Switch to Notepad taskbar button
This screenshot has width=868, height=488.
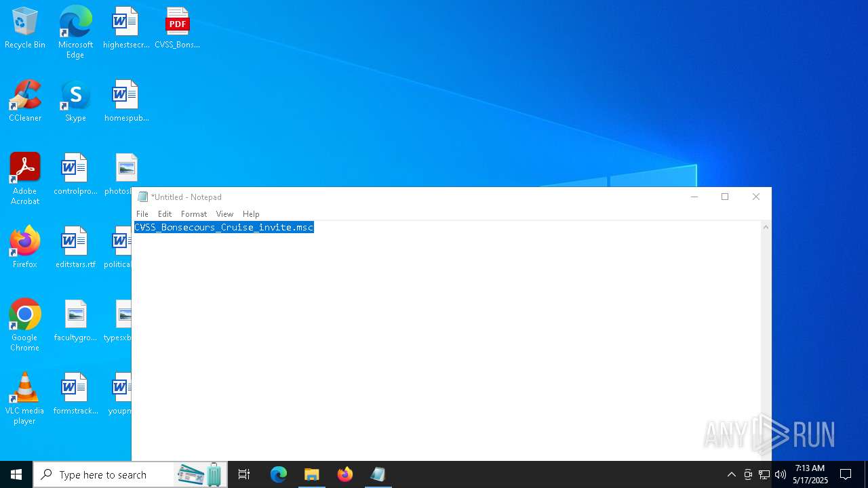pos(378,474)
